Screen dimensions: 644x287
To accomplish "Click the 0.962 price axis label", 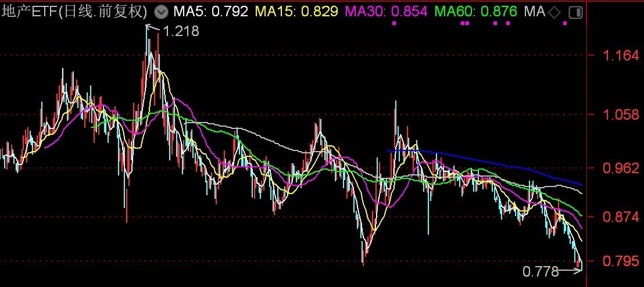I will tap(621, 167).
